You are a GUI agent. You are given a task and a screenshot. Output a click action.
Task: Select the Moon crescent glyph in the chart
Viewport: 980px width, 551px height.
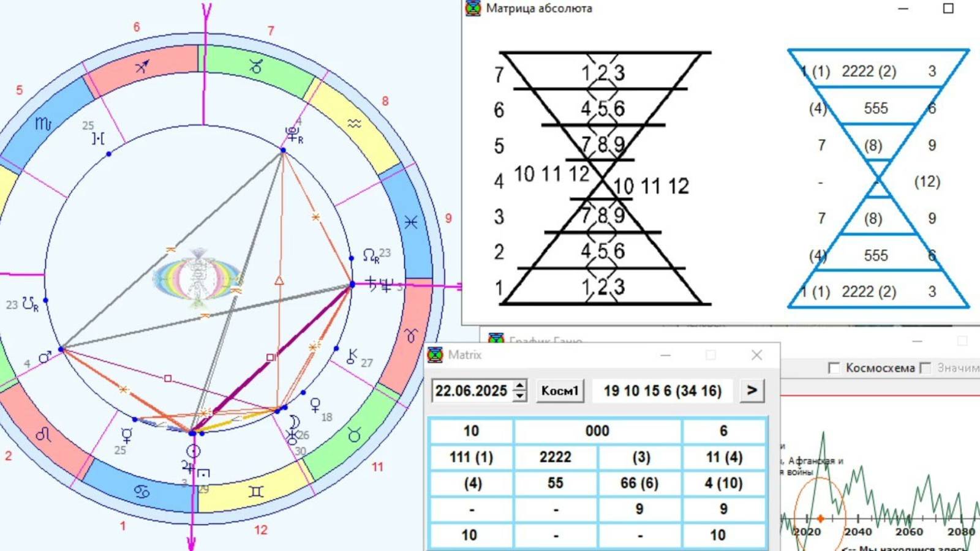tap(295, 422)
